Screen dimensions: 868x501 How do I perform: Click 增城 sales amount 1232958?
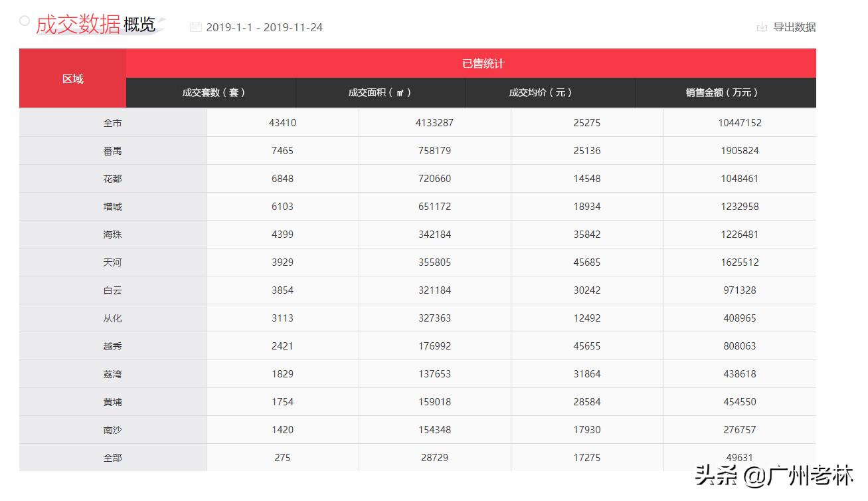pyautogui.click(x=740, y=207)
